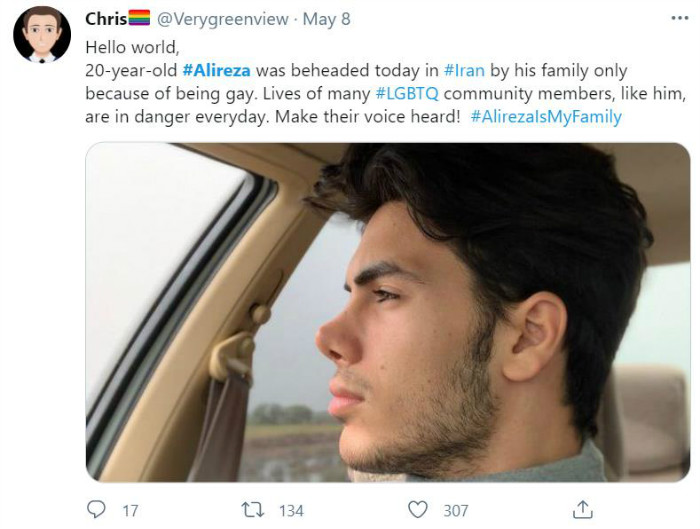The height and width of the screenshot is (529, 700).
Task: Select the #LGBTQ hashtag
Action: point(409,93)
